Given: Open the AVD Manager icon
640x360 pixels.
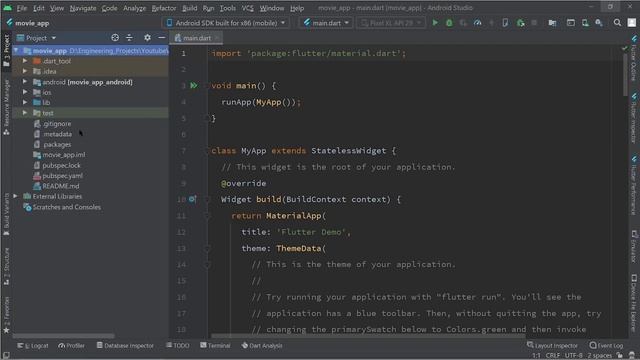Looking at the screenshot, I should coord(585,23).
